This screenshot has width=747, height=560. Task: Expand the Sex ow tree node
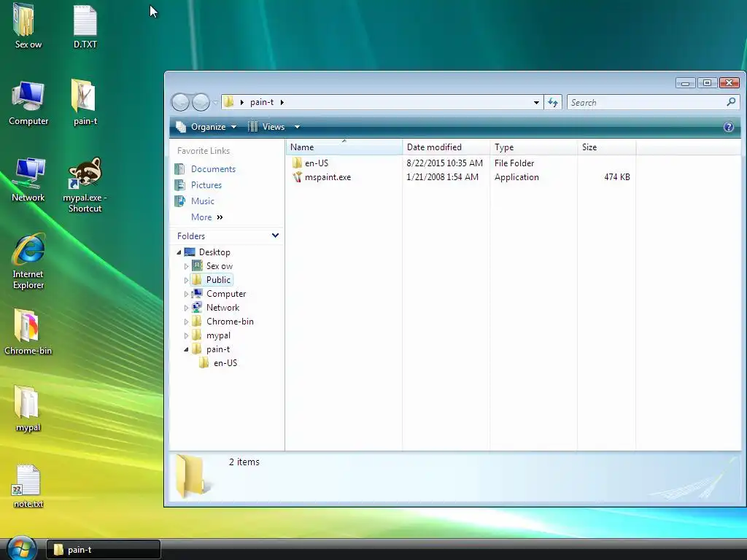(186, 266)
